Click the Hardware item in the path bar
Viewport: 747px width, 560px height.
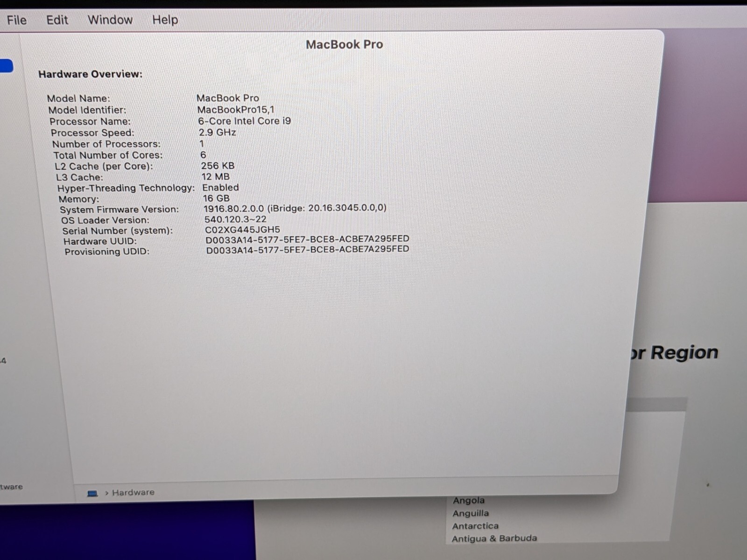[x=133, y=492]
